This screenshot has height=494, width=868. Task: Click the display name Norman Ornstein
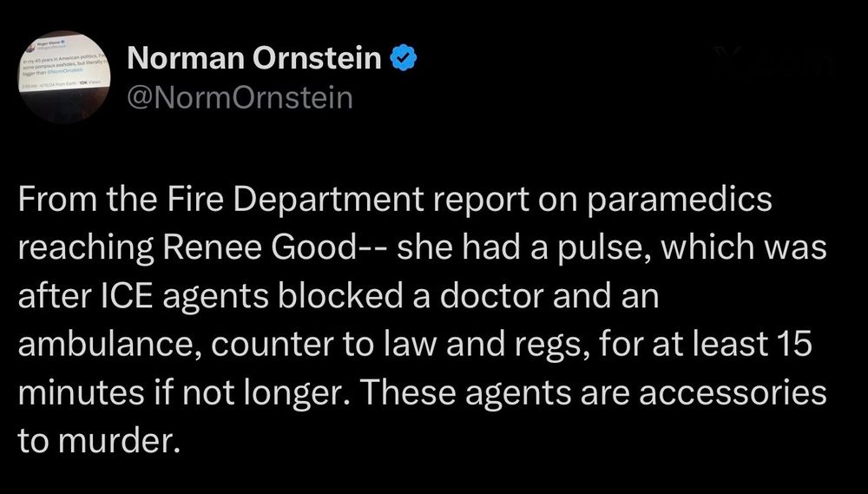[253, 59]
